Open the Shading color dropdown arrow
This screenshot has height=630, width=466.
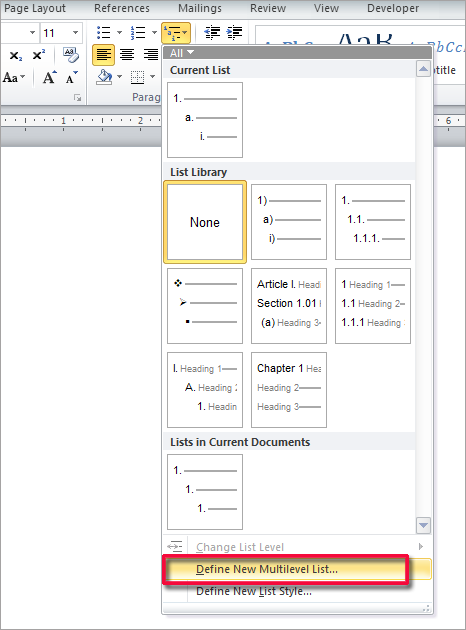click(x=119, y=76)
